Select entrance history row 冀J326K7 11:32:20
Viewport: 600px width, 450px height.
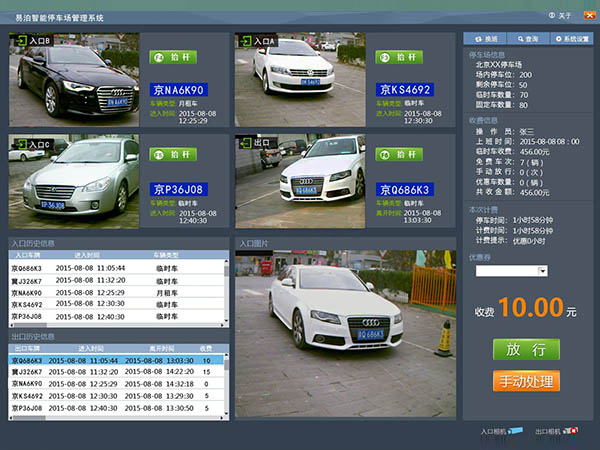pyautogui.click(x=116, y=280)
